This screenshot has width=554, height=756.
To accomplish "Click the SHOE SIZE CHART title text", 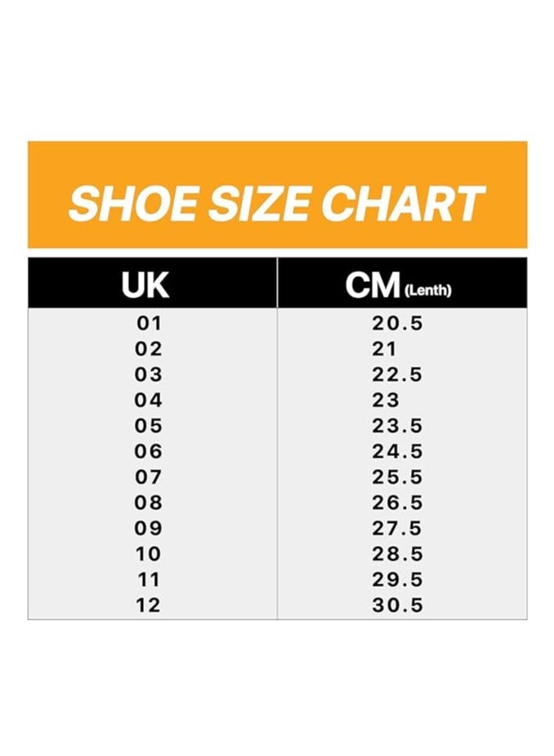I will tap(276, 204).
